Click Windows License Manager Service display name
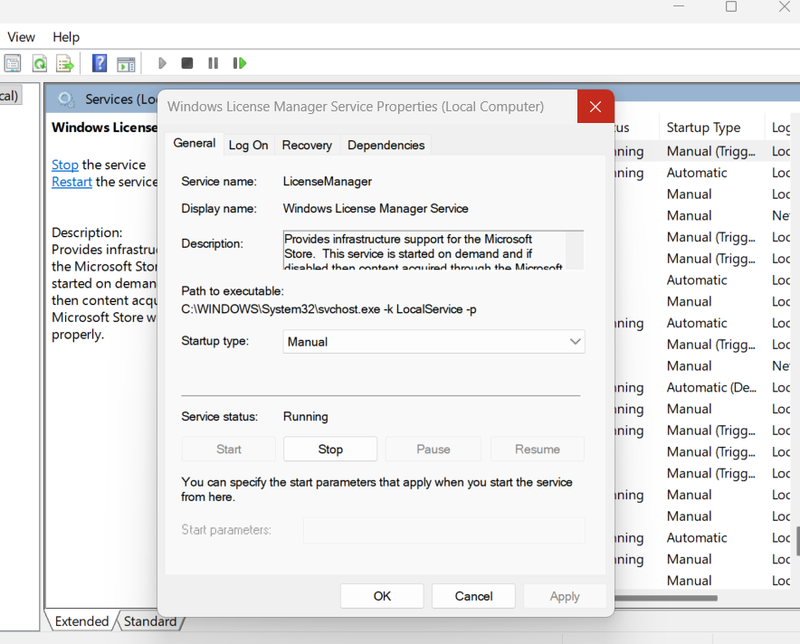The width and height of the screenshot is (800, 644). click(x=376, y=209)
